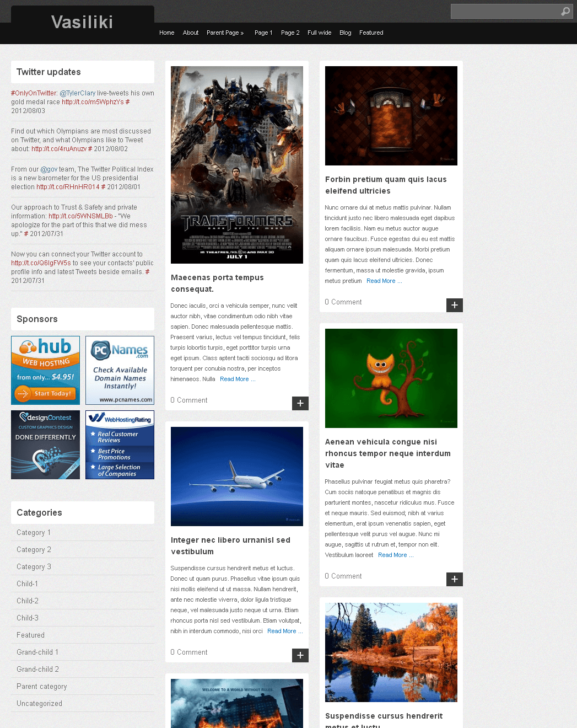Open the Grand-child 2 category

tap(37, 670)
